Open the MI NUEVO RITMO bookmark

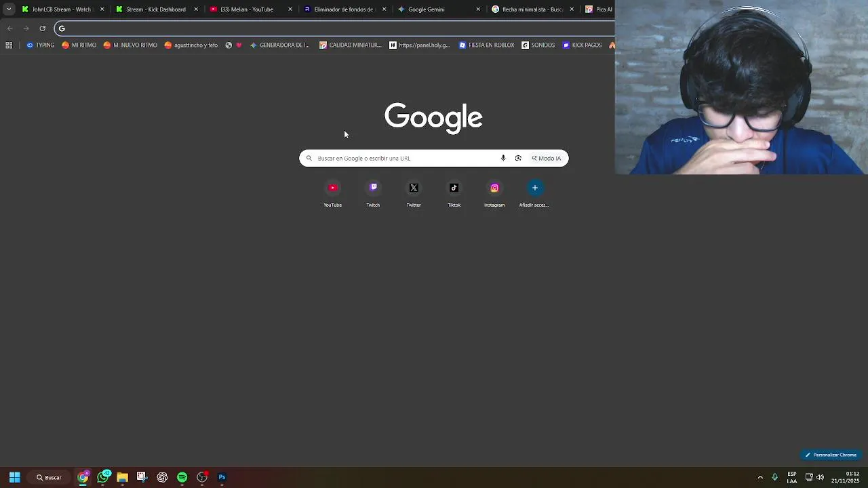130,45
